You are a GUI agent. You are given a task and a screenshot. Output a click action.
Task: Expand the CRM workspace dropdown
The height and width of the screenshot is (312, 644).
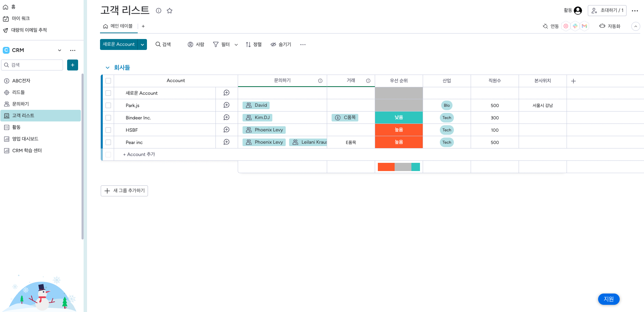pos(60,50)
